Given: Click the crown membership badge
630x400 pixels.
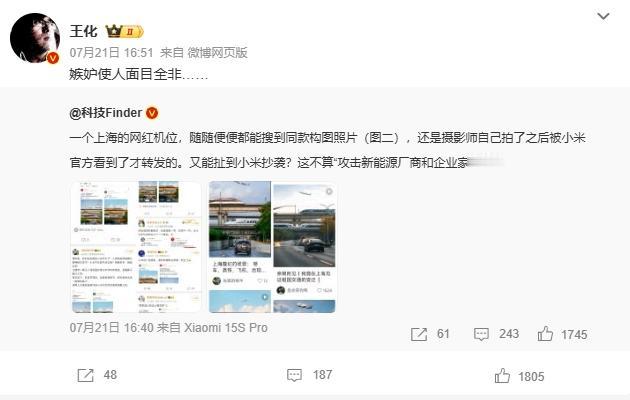Looking at the screenshot, I should [x=124, y=31].
